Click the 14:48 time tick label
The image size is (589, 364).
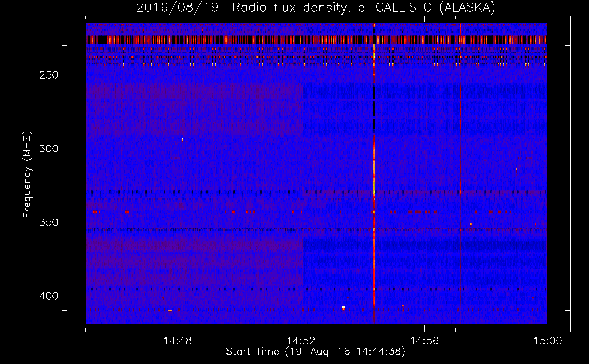[178, 341]
